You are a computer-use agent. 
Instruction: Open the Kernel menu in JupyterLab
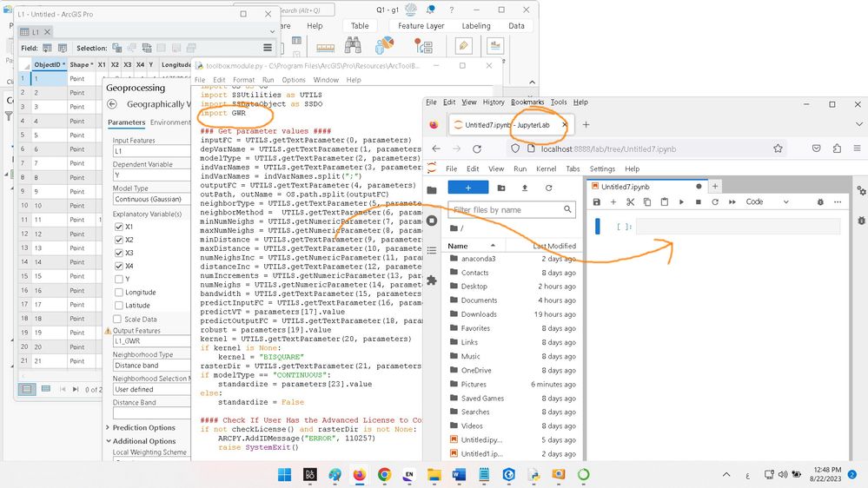coord(547,168)
